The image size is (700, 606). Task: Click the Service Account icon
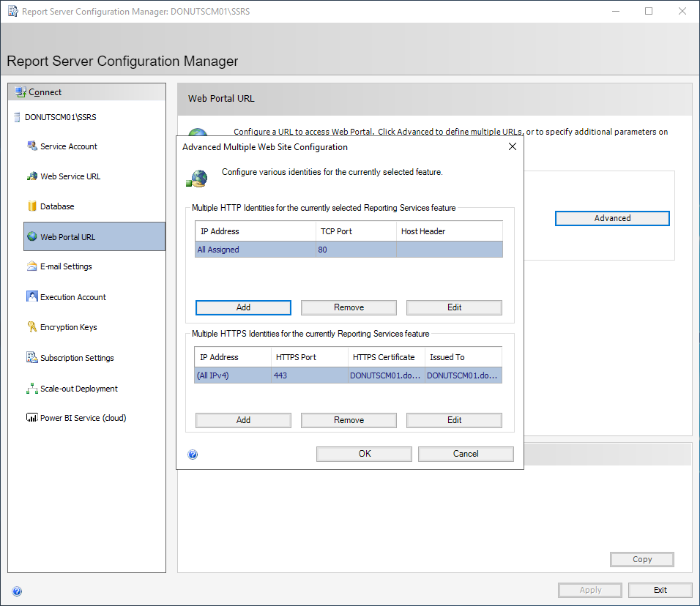[31, 146]
